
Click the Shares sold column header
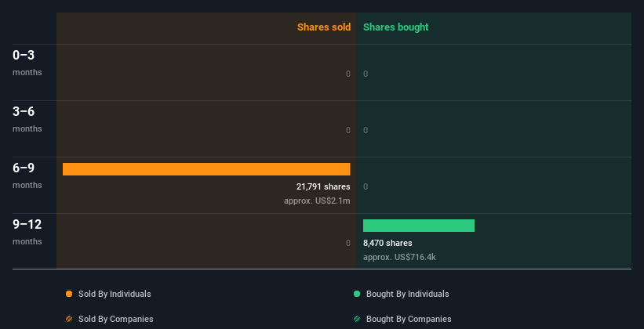tap(324, 27)
